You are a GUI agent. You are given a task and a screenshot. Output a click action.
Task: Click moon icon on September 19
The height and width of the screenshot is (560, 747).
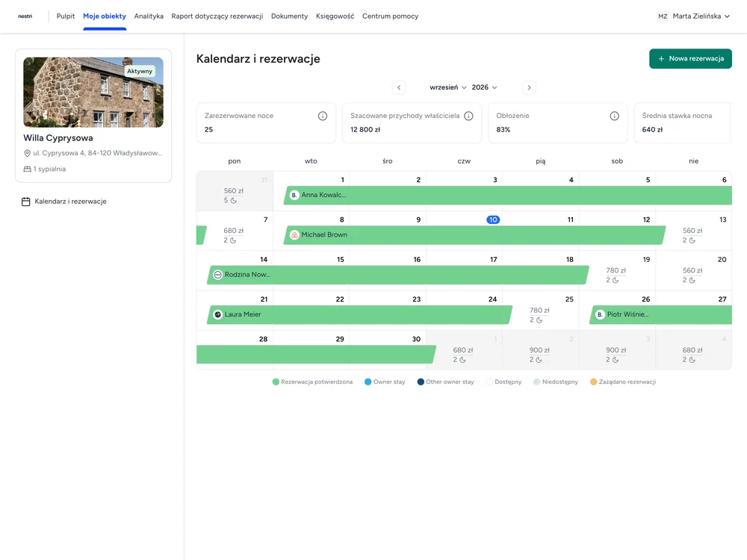click(x=616, y=281)
